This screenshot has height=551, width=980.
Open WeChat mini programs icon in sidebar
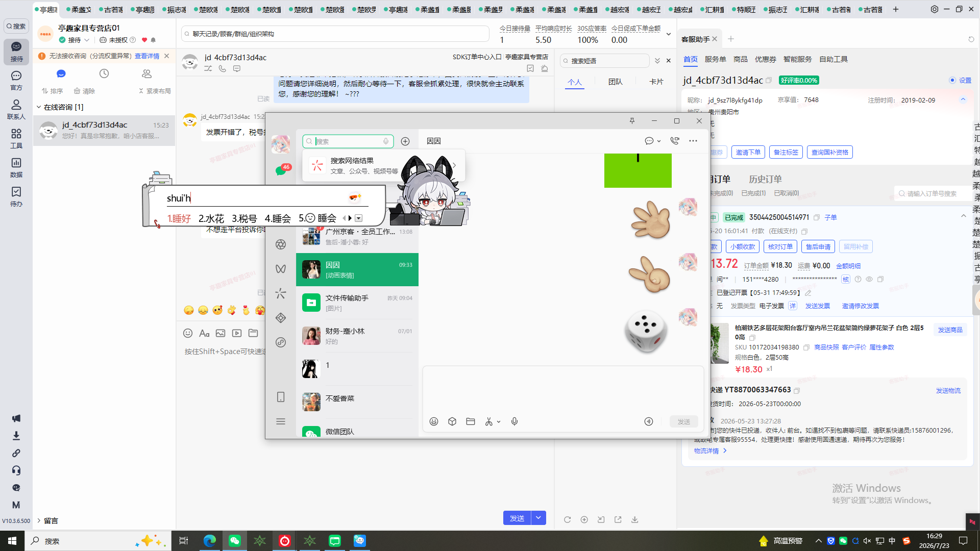[281, 342]
